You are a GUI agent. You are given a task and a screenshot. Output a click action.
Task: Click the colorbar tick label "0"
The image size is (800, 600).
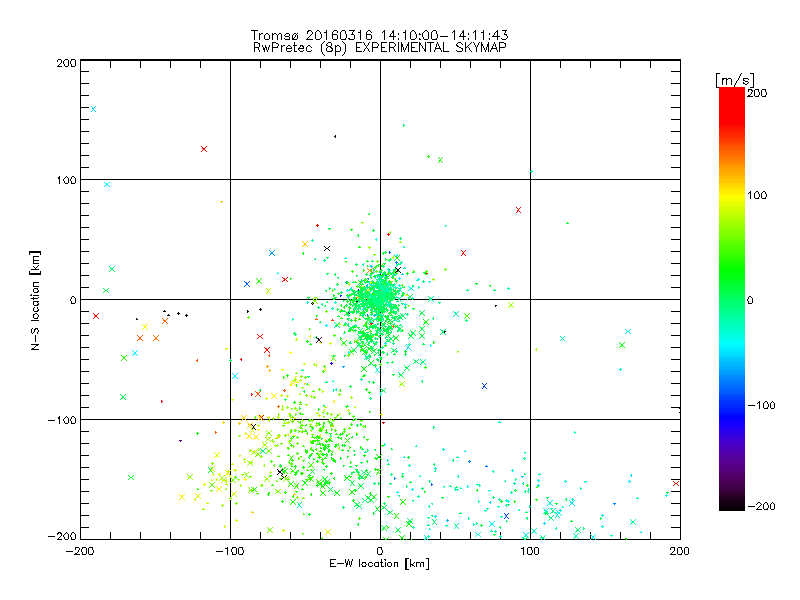point(750,300)
